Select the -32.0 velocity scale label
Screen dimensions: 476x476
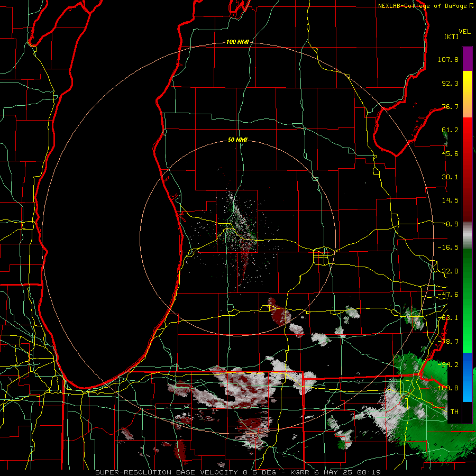click(x=448, y=271)
